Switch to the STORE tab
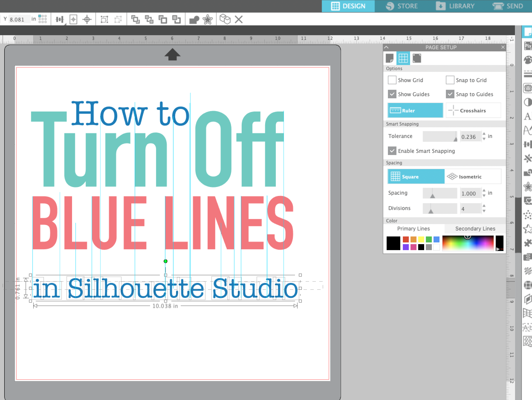This screenshot has width=532, height=400. pos(402,6)
